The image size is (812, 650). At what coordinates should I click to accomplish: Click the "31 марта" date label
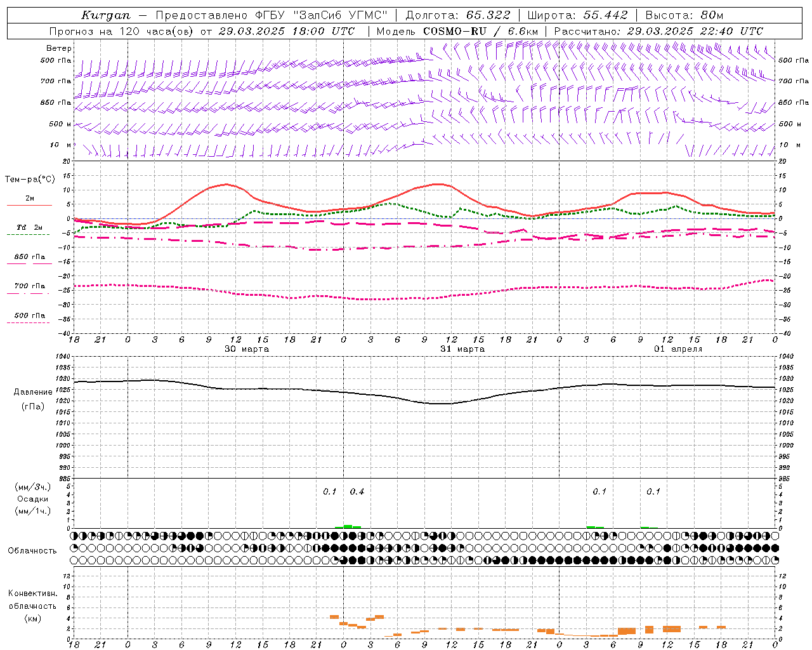coord(462,349)
